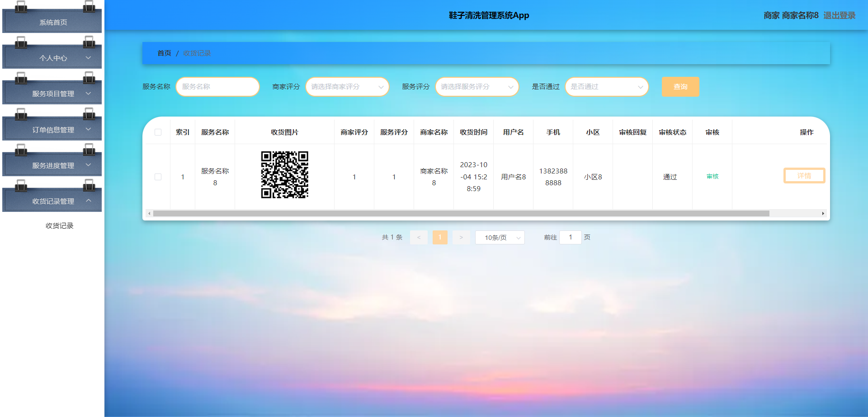
Task: Select the 收货记录 submenu item
Action: (59, 226)
